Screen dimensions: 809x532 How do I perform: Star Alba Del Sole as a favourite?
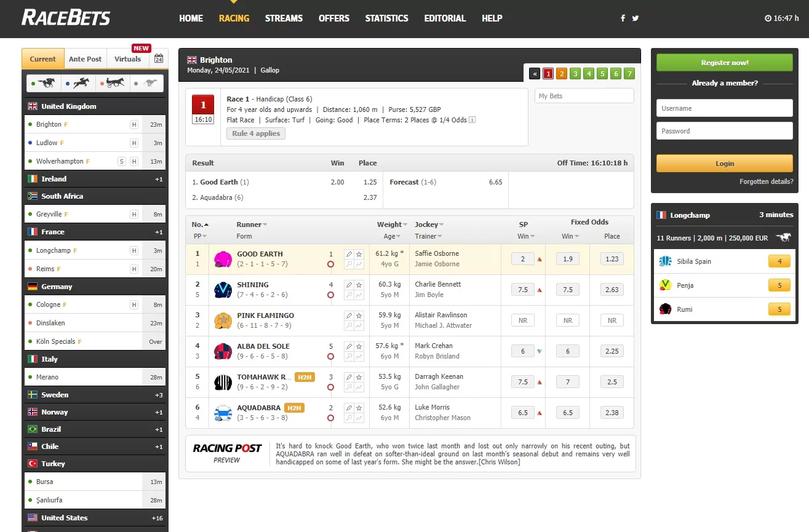(x=359, y=346)
